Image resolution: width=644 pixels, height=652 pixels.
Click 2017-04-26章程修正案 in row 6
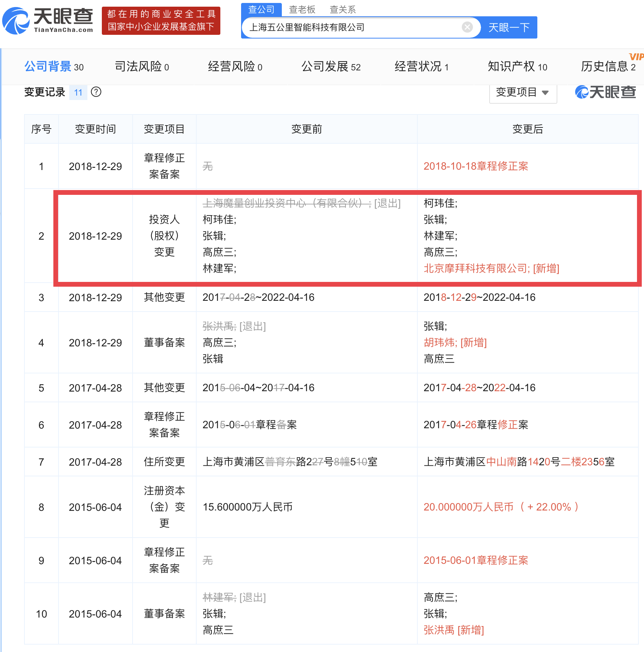point(476,425)
